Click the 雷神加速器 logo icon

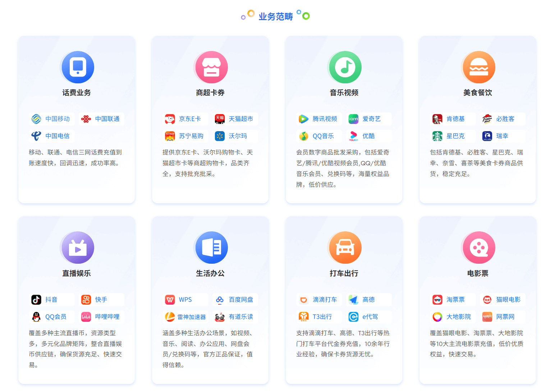pyautogui.click(x=170, y=317)
